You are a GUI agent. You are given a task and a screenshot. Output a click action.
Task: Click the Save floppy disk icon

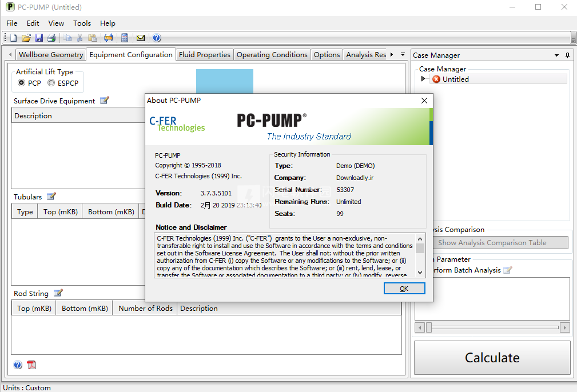click(x=39, y=38)
